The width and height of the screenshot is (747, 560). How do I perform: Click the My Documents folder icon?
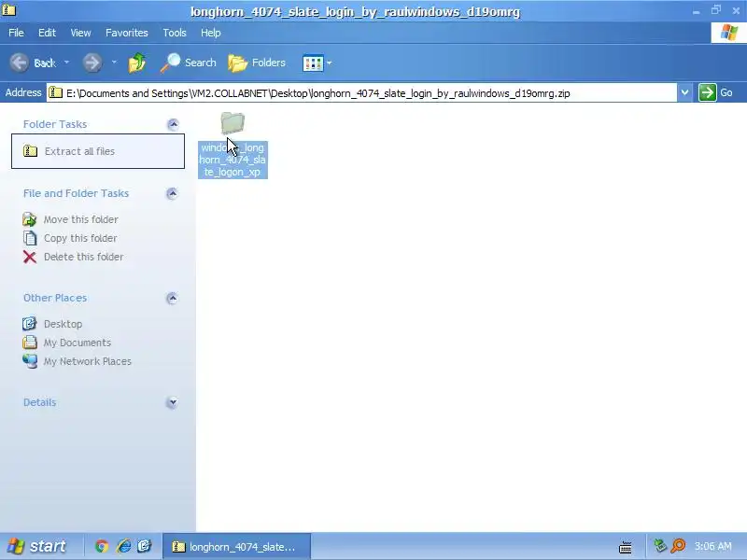coord(30,342)
